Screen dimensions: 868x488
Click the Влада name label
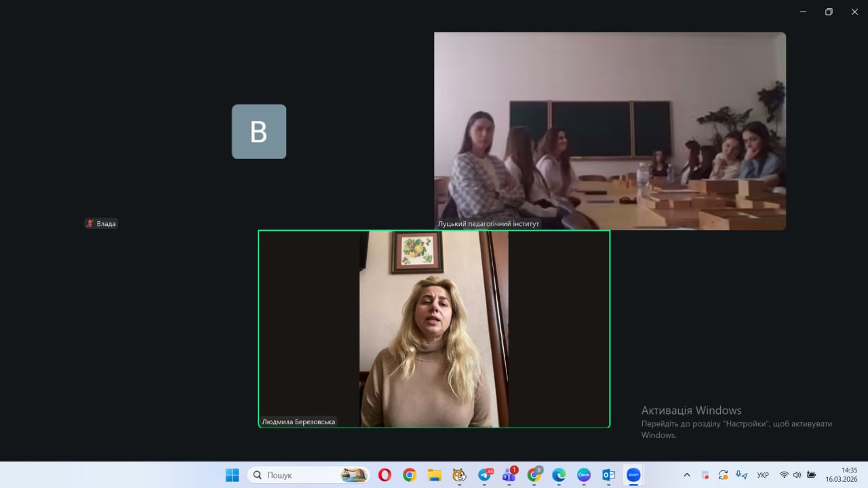click(106, 223)
